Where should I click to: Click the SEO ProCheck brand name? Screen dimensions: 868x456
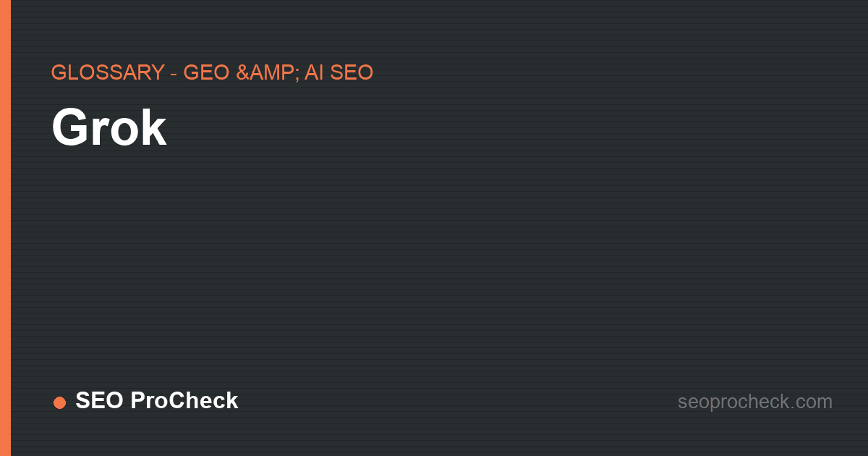click(157, 401)
